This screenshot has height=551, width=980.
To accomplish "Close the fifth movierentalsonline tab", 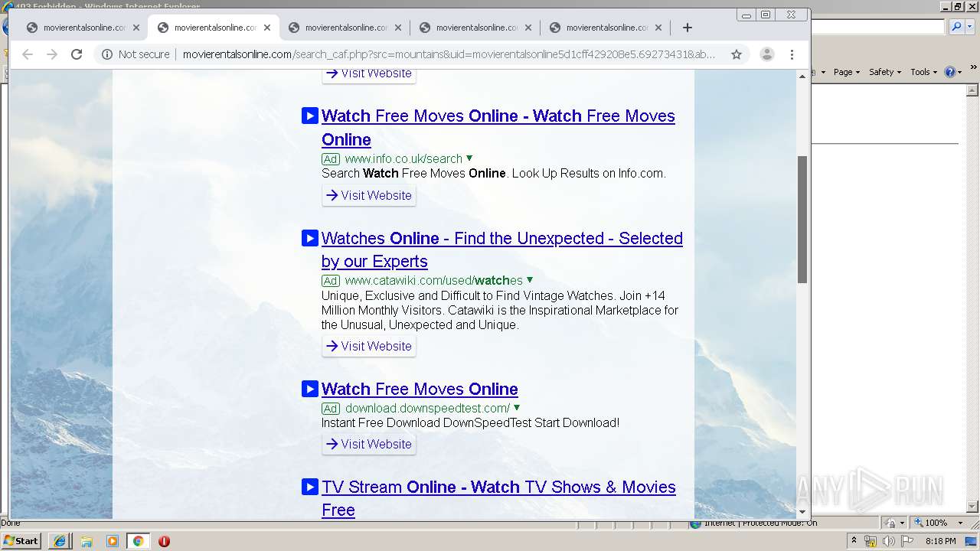I will pyautogui.click(x=659, y=28).
